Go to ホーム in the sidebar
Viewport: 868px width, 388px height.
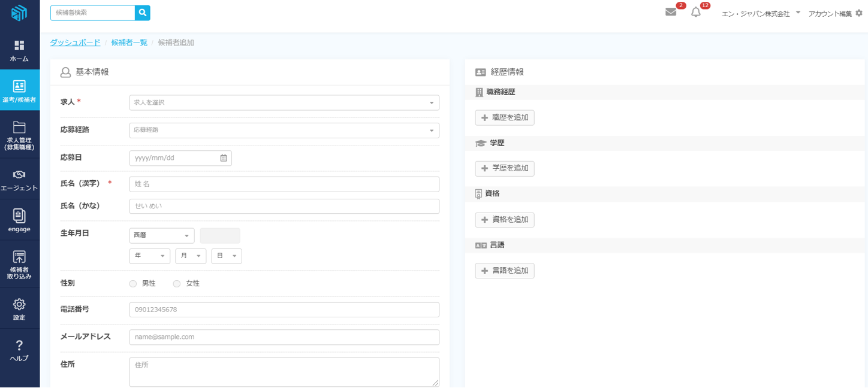[x=19, y=51]
